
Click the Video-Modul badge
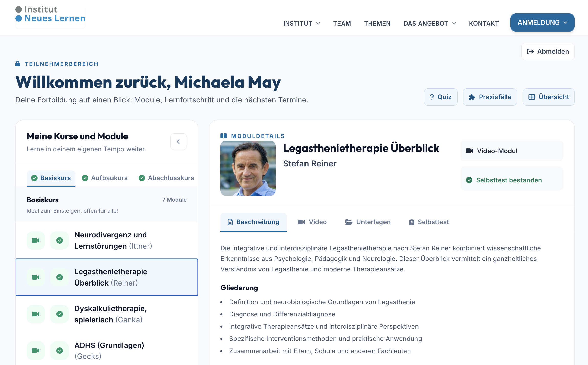pos(512,151)
